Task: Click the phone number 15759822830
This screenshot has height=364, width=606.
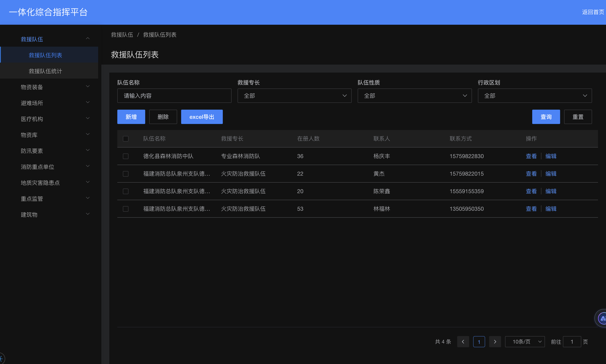Action: pyautogui.click(x=467, y=156)
